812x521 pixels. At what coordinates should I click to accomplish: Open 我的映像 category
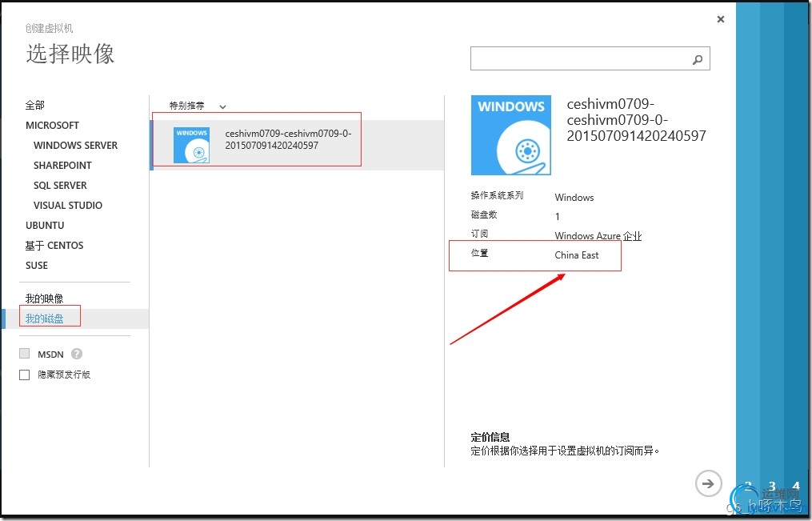[44, 299]
